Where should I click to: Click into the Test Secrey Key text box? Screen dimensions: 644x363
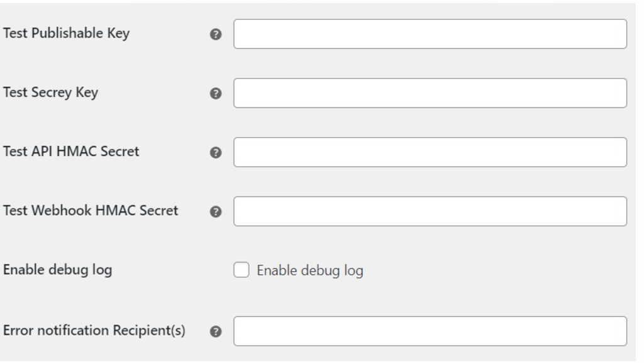[430, 93]
